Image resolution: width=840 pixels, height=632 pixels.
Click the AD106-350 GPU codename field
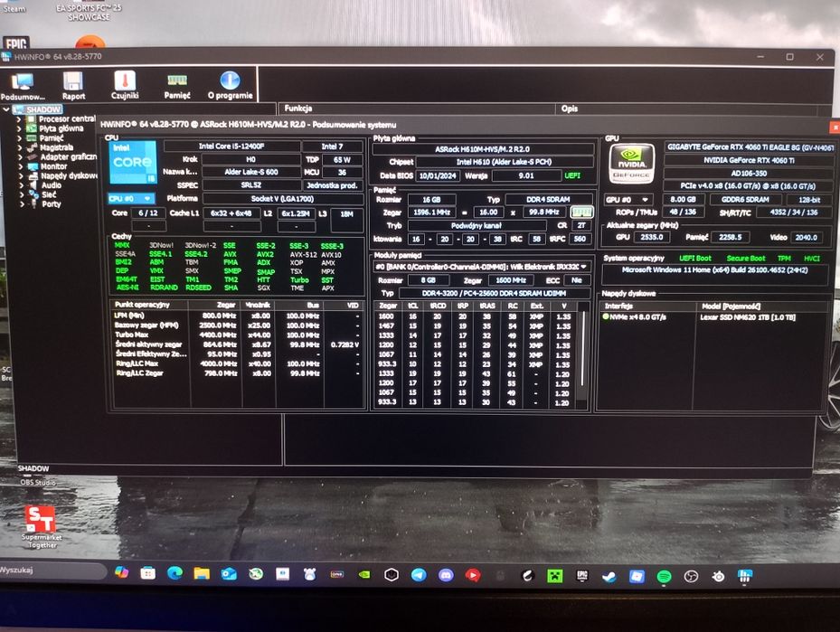click(x=749, y=174)
